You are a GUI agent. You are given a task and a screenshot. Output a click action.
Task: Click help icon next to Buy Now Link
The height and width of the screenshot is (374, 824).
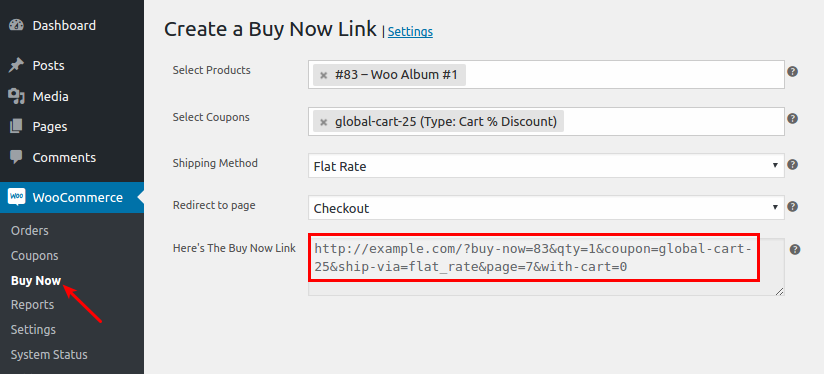[x=795, y=250]
